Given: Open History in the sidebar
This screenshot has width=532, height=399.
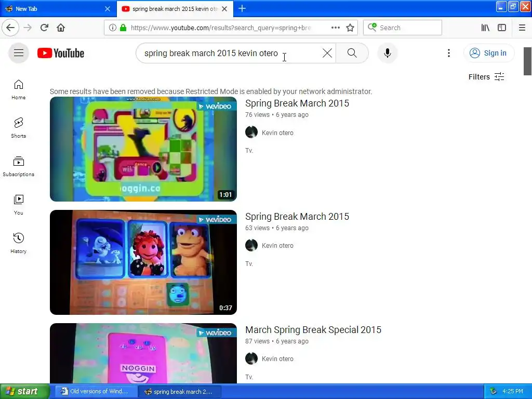Looking at the screenshot, I should coord(19,243).
